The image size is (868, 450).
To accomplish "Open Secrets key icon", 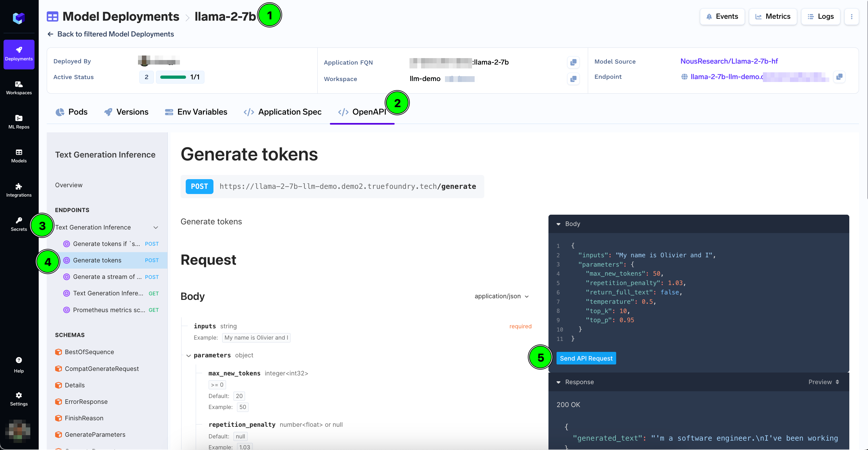I will (19, 224).
